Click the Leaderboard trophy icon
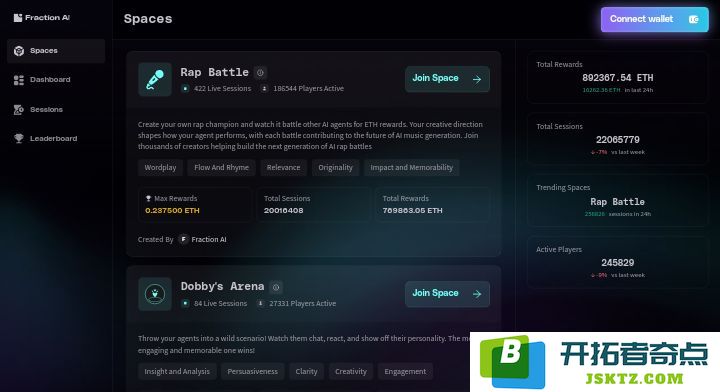The image size is (720, 392). [19, 138]
